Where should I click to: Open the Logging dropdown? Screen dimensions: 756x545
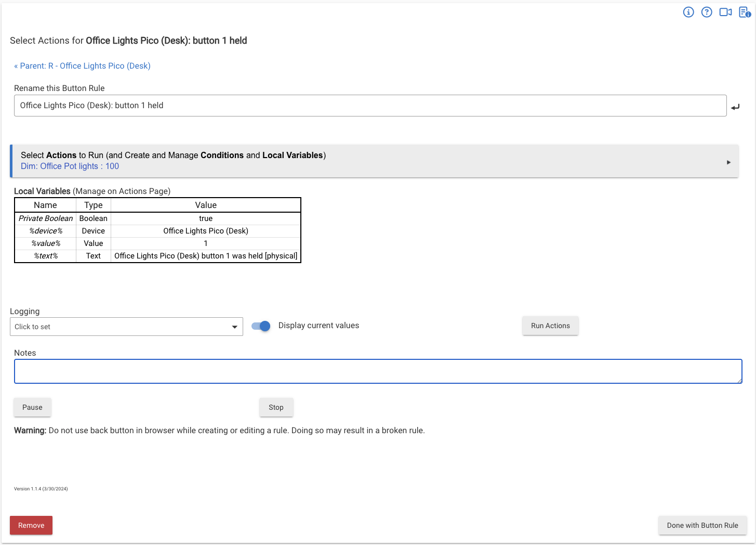(x=126, y=327)
